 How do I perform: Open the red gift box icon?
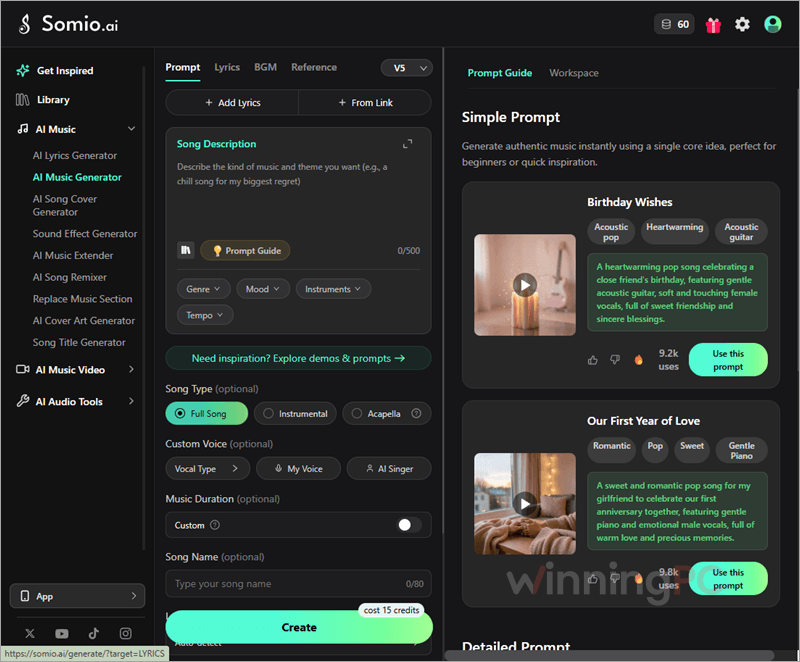pyautogui.click(x=713, y=25)
